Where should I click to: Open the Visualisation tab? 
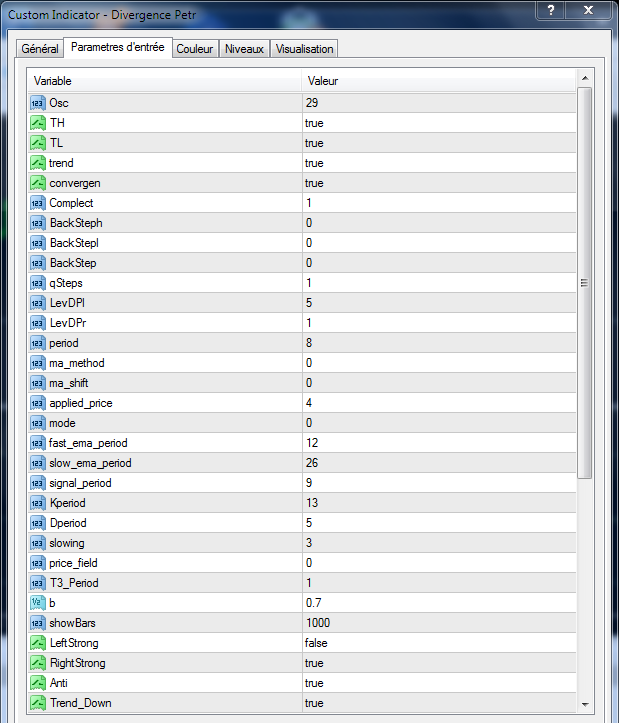coord(305,49)
